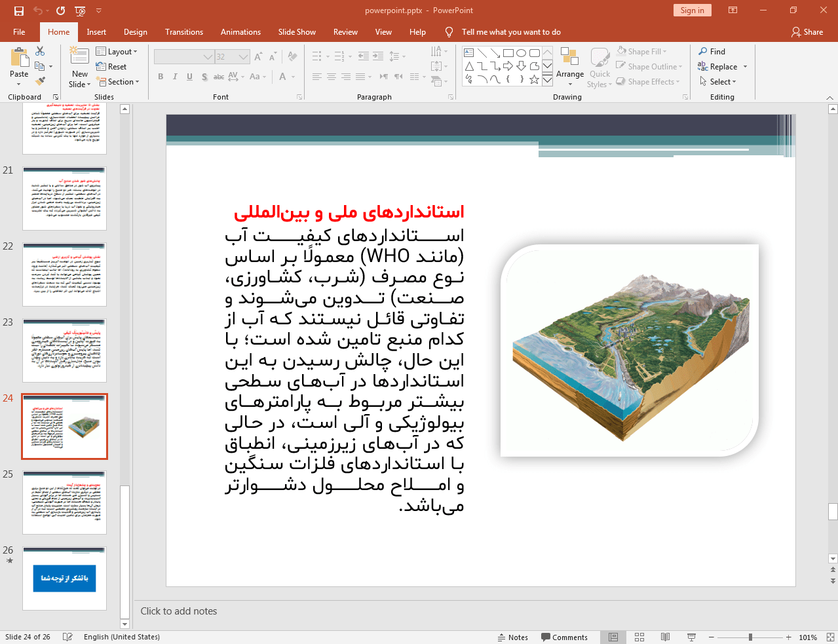Click the Sign in button

click(x=692, y=10)
